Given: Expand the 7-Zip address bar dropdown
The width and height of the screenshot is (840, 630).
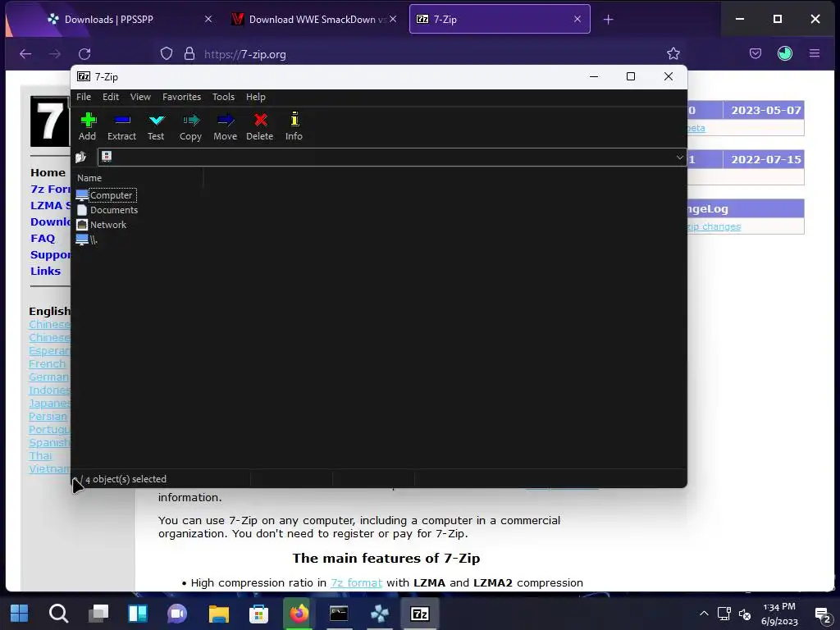Looking at the screenshot, I should click(x=679, y=157).
